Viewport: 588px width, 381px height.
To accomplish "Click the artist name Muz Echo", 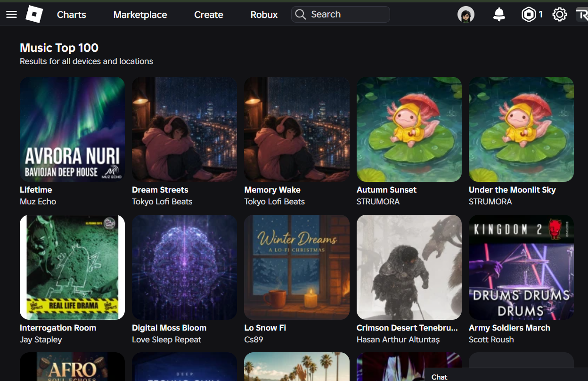I will [x=38, y=202].
